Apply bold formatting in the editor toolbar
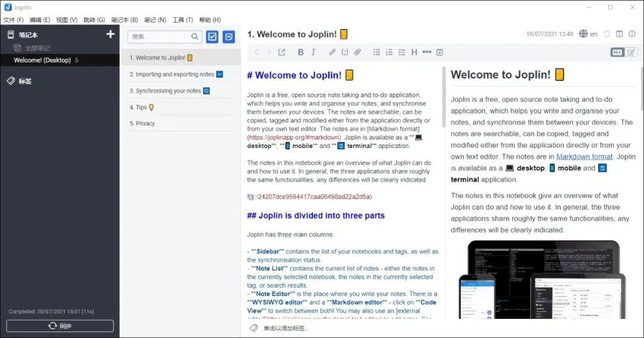 [301, 53]
